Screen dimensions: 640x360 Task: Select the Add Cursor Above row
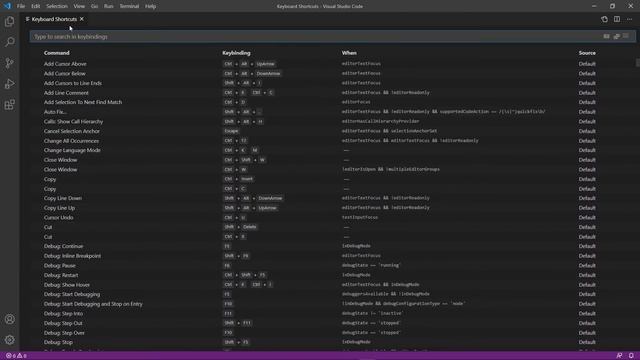tap(332, 64)
